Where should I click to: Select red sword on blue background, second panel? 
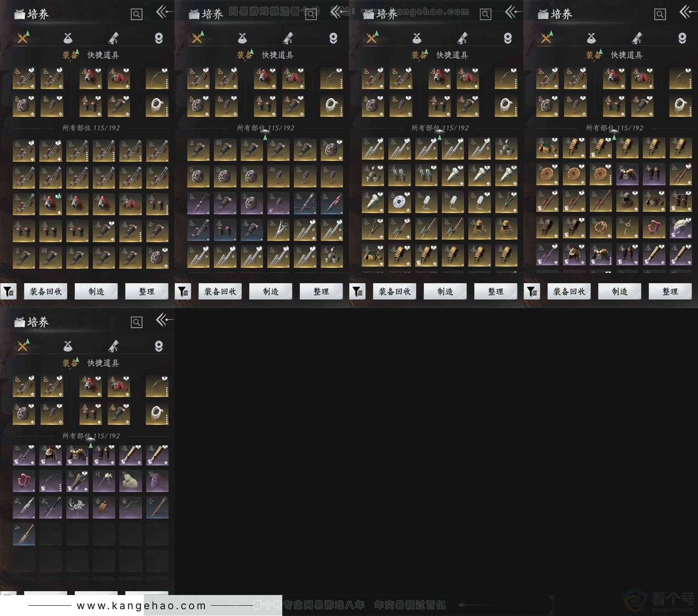pos(331,204)
